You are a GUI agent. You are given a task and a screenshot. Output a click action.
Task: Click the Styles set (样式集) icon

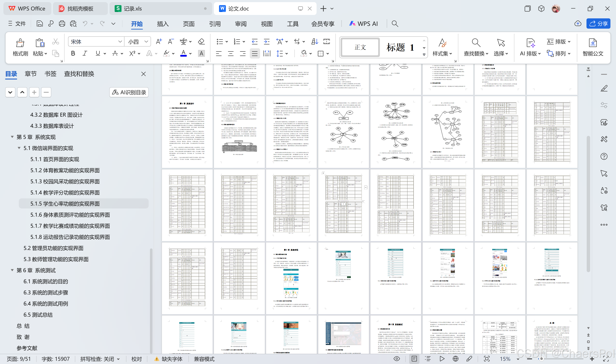[442, 43]
